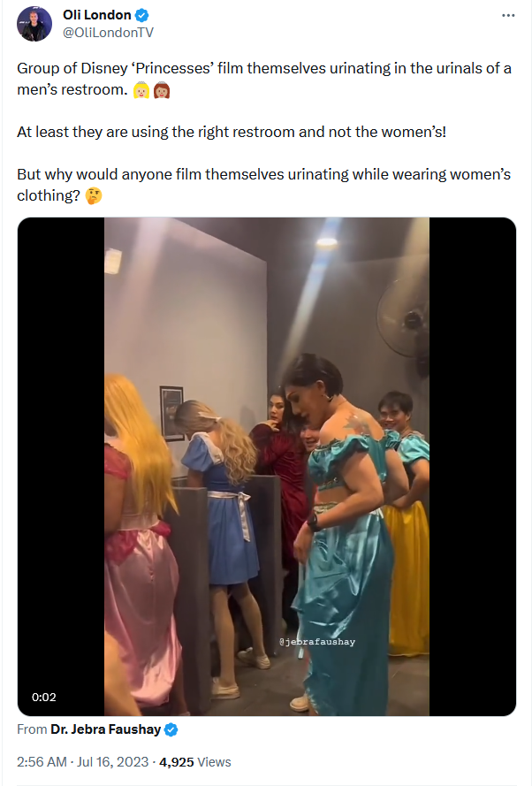Play the embedded video
The height and width of the screenshot is (786, 532).
(267, 466)
